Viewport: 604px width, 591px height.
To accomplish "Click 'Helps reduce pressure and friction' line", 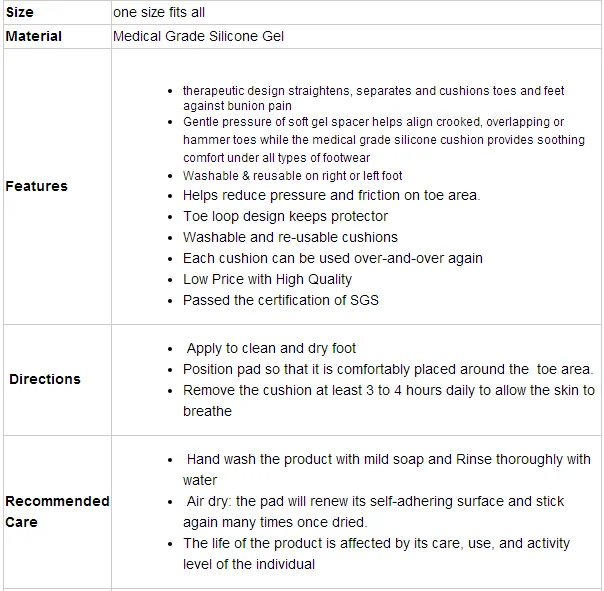I will point(331,195).
